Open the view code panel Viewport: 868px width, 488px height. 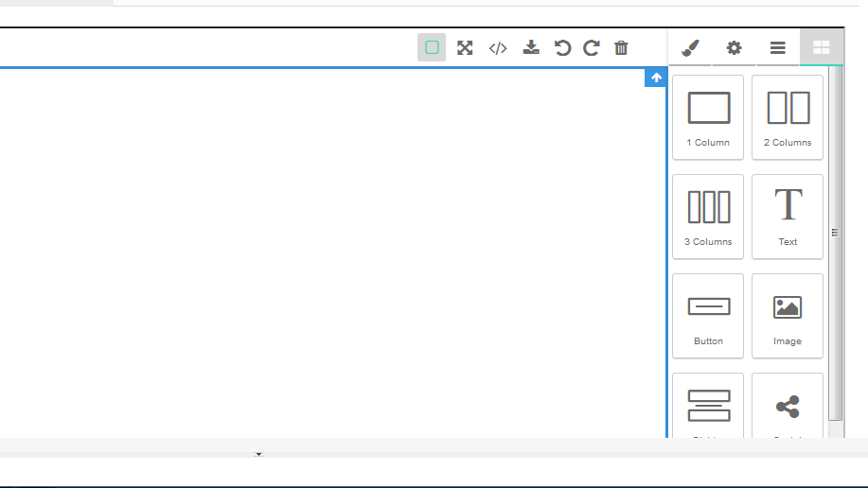(x=498, y=48)
